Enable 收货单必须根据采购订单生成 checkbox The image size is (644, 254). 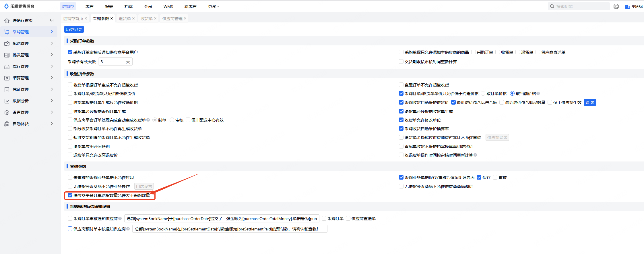70,111
